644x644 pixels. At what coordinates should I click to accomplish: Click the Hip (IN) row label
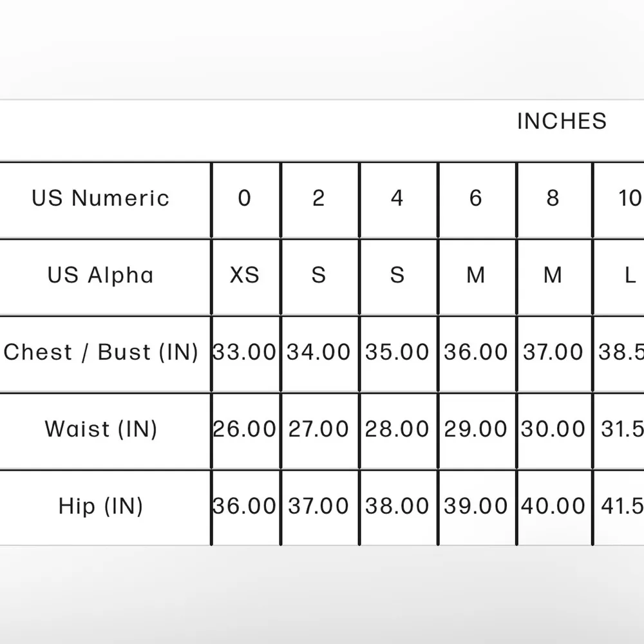click(100, 506)
